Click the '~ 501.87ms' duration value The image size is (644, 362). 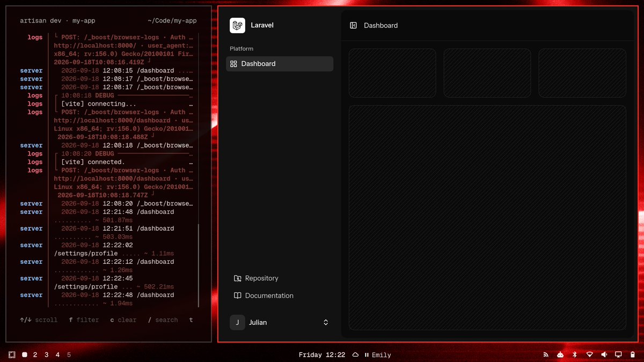pyautogui.click(x=114, y=220)
